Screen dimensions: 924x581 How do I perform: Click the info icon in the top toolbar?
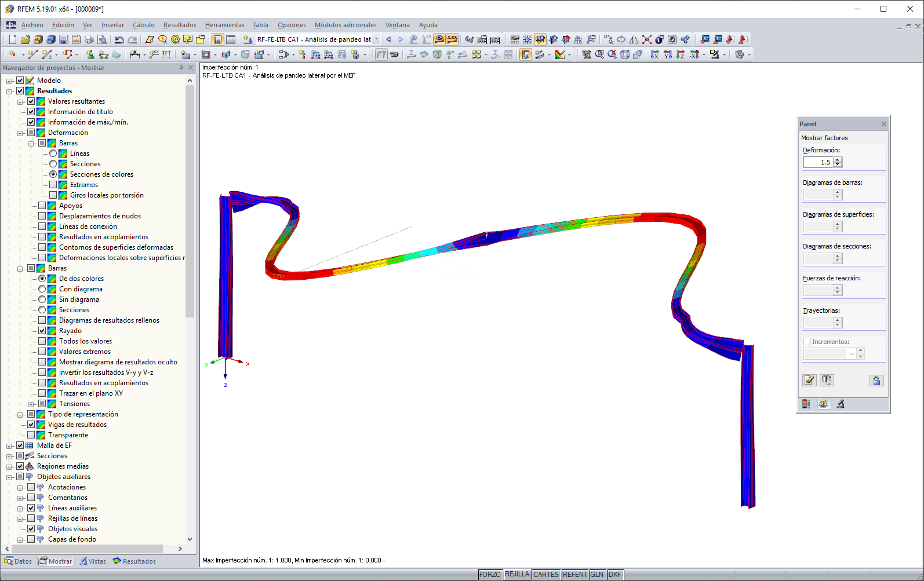(x=660, y=39)
